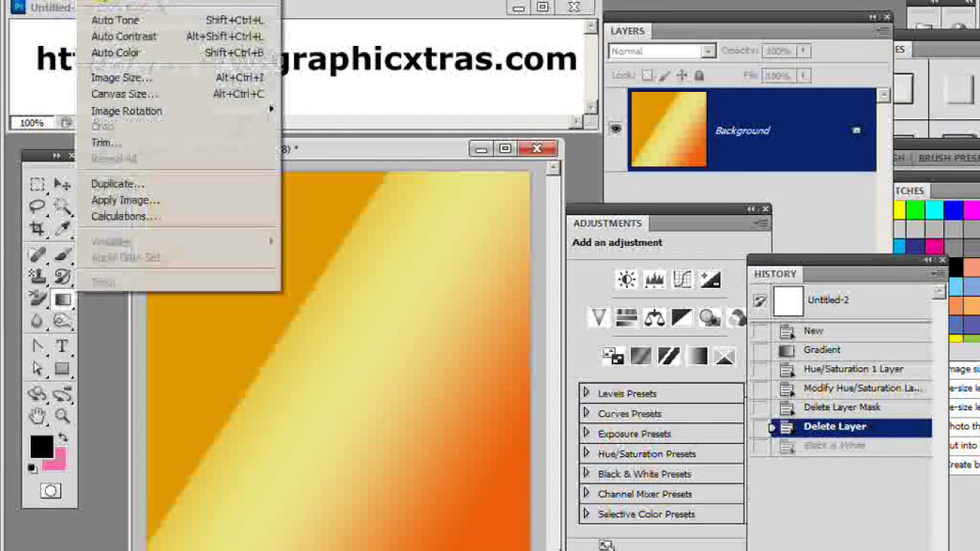This screenshot has width=980, height=551.
Task: Open the Fill slider arrow
Action: click(x=803, y=76)
